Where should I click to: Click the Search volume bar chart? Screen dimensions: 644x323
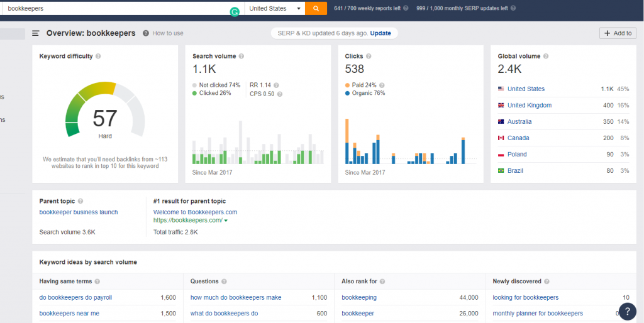258,143
